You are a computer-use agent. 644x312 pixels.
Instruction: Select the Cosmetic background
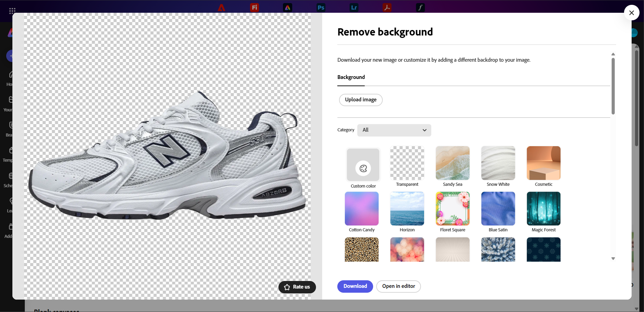[543, 163]
